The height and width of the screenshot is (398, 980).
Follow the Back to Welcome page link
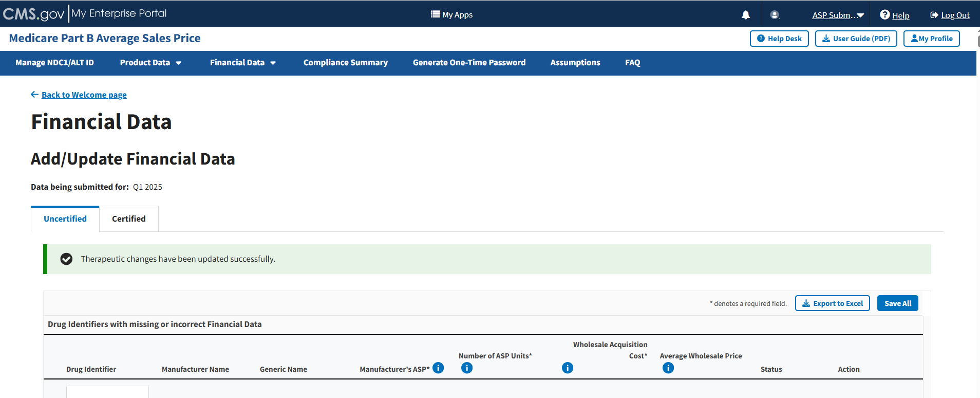[84, 95]
